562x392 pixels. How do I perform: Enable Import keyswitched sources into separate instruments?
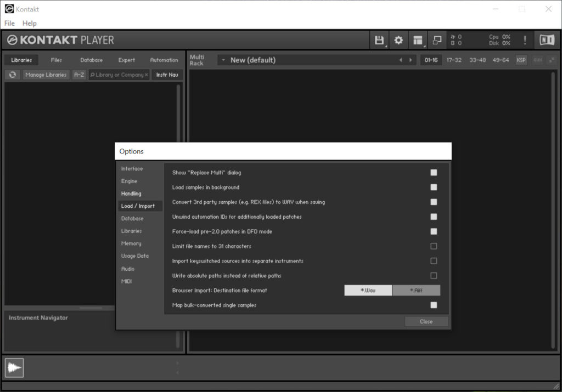tap(434, 261)
